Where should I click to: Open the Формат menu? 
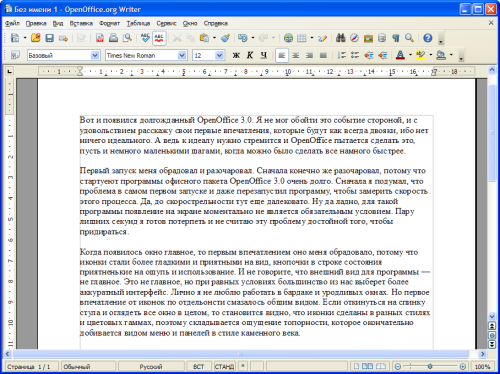coord(109,23)
